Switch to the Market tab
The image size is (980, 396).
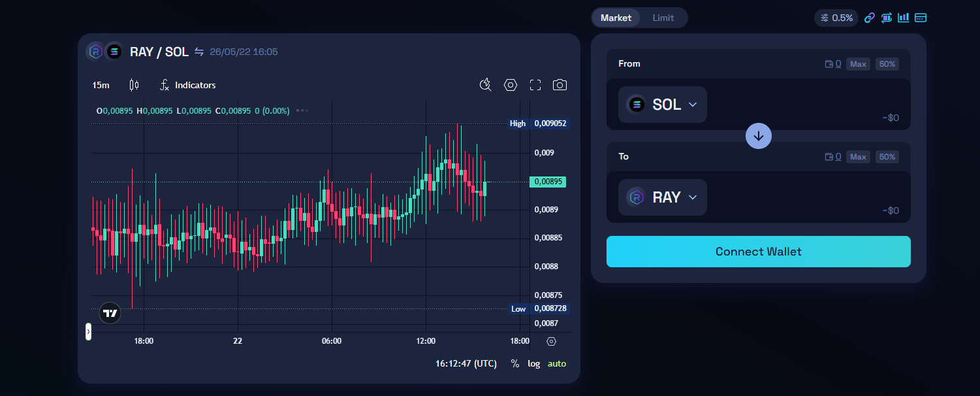(x=616, y=18)
